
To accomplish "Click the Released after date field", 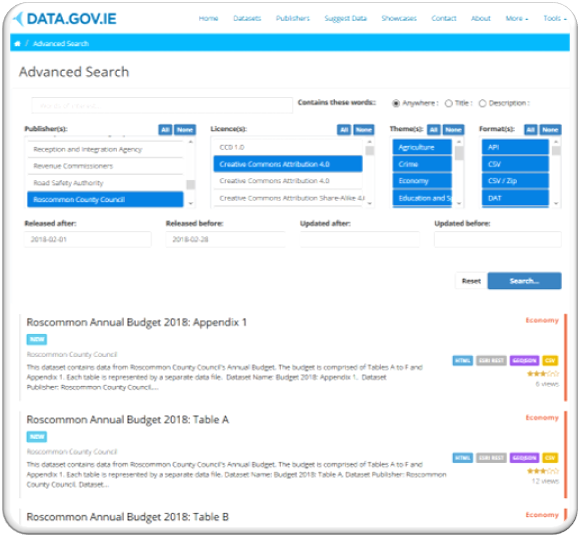I will [x=88, y=239].
